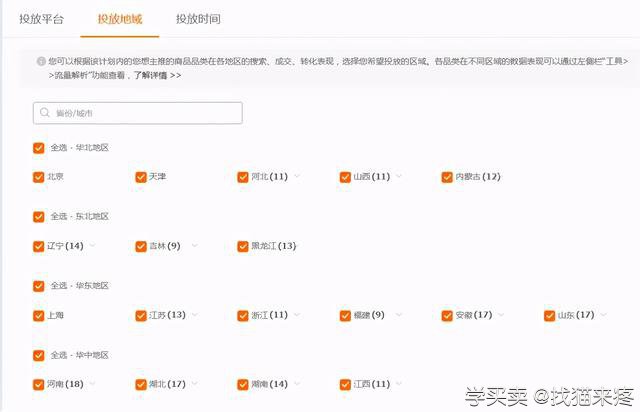Expand the 浙江(11) city list arrow

point(297,314)
